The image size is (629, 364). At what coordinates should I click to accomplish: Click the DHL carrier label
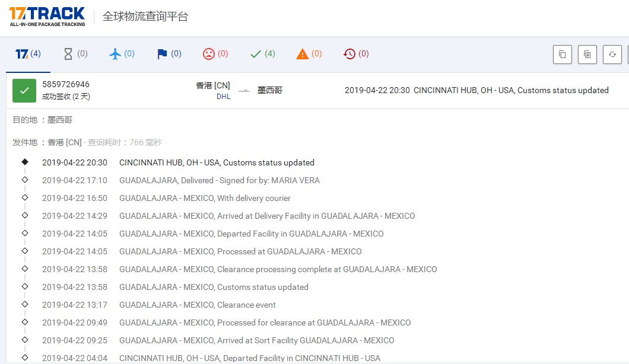tap(223, 96)
